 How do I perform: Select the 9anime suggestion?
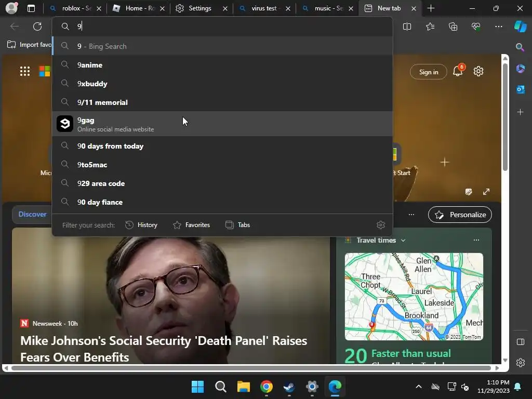click(222, 65)
